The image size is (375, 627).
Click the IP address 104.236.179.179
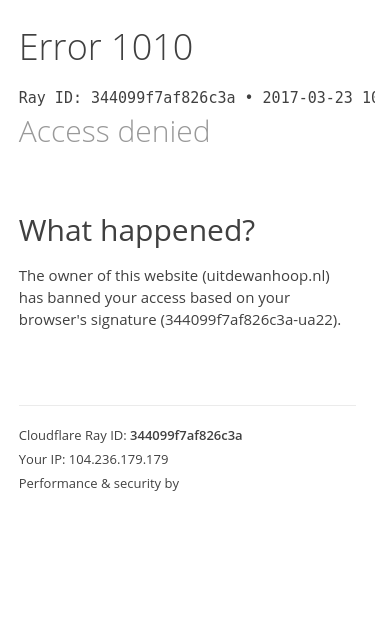(x=119, y=459)
